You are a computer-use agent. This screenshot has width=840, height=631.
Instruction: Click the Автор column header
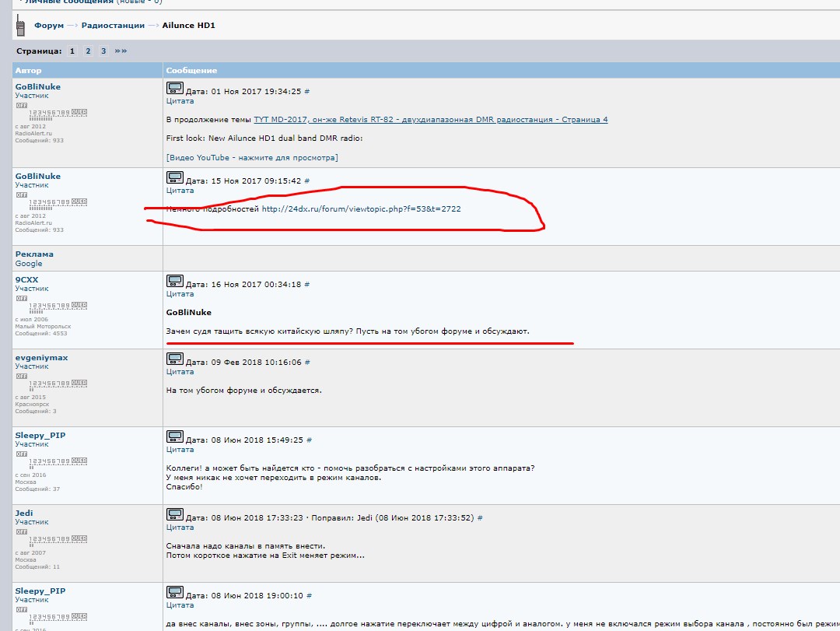28,70
